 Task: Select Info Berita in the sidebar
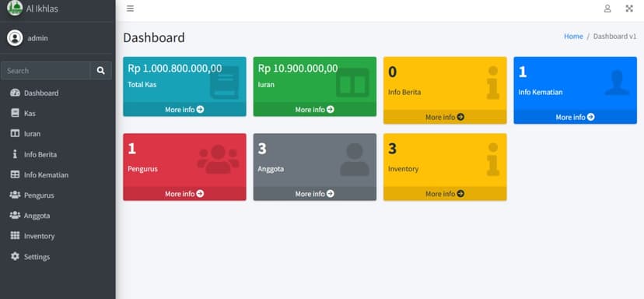[58, 154]
